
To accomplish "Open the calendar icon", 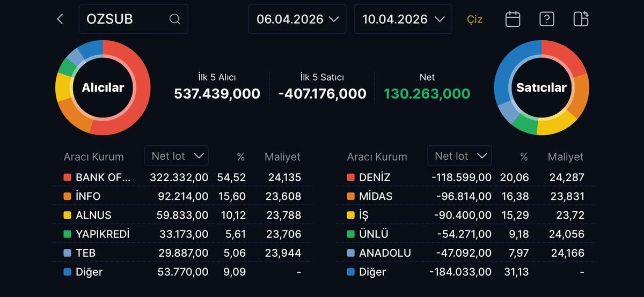I will click(x=513, y=19).
